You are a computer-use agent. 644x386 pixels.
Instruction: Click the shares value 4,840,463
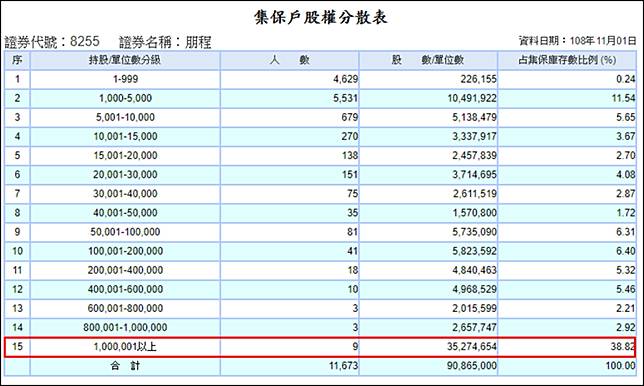click(x=474, y=270)
